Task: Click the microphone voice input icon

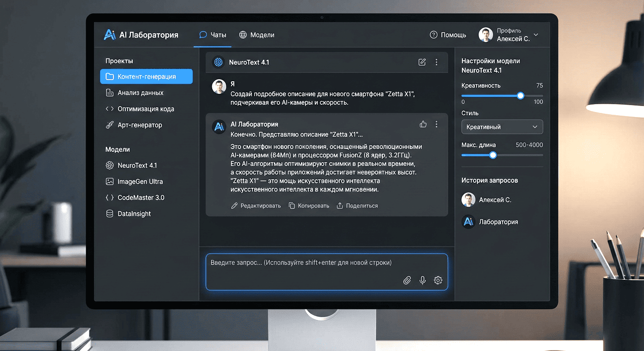Action: coord(423,280)
